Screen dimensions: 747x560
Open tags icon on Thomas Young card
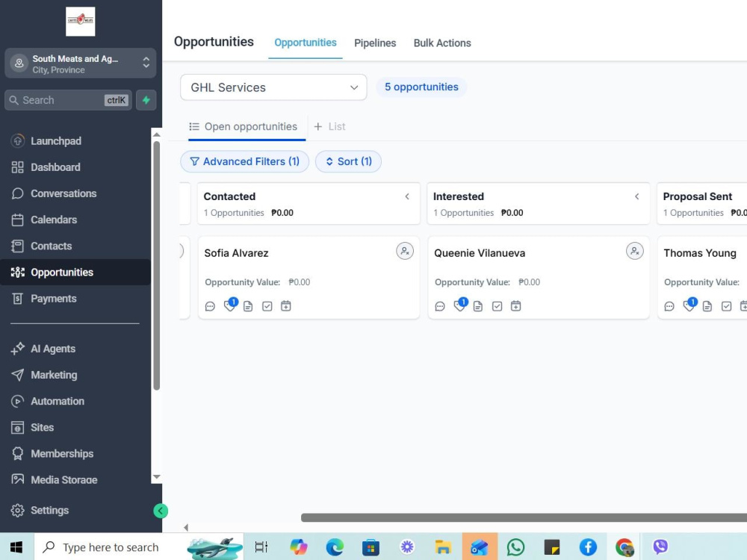(x=689, y=305)
